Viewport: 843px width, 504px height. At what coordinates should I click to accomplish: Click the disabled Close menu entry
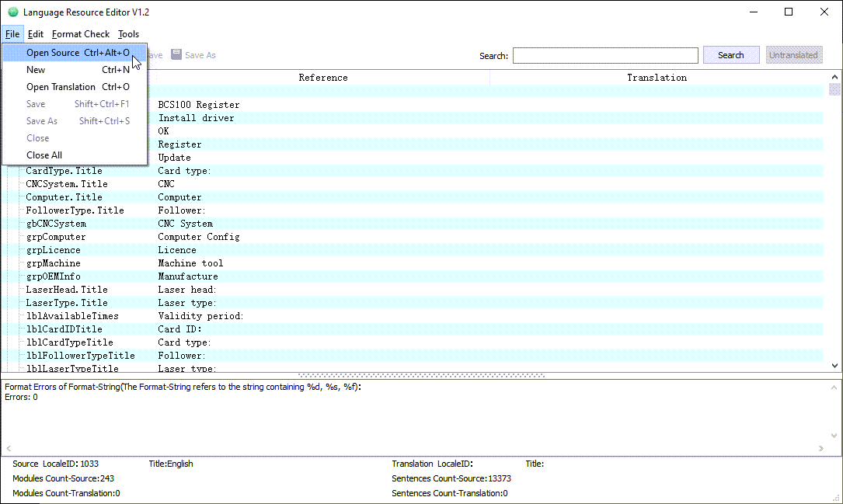point(74,138)
